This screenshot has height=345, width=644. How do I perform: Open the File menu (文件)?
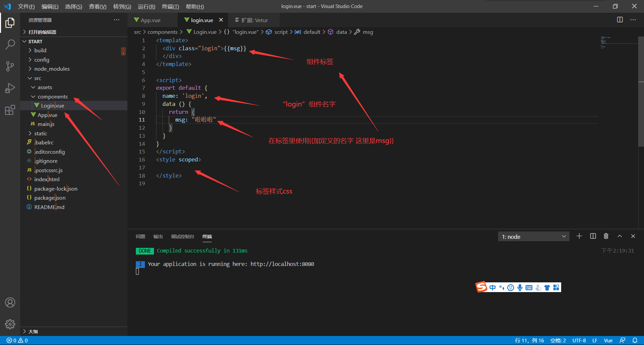pyautogui.click(x=26, y=6)
